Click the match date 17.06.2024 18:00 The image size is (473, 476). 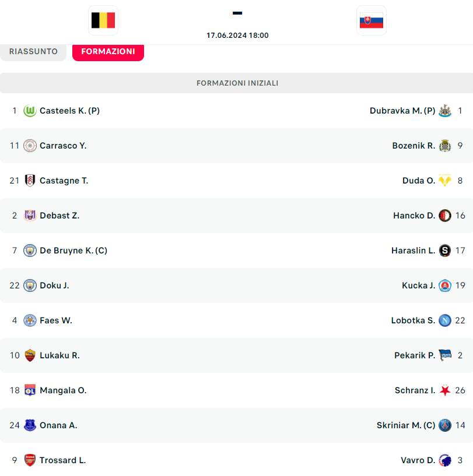[x=237, y=35]
